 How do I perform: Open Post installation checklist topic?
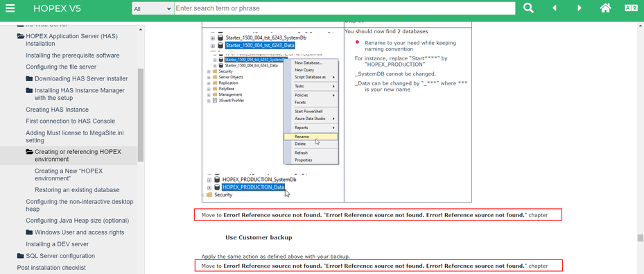pyautogui.click(x=51, y=268)
